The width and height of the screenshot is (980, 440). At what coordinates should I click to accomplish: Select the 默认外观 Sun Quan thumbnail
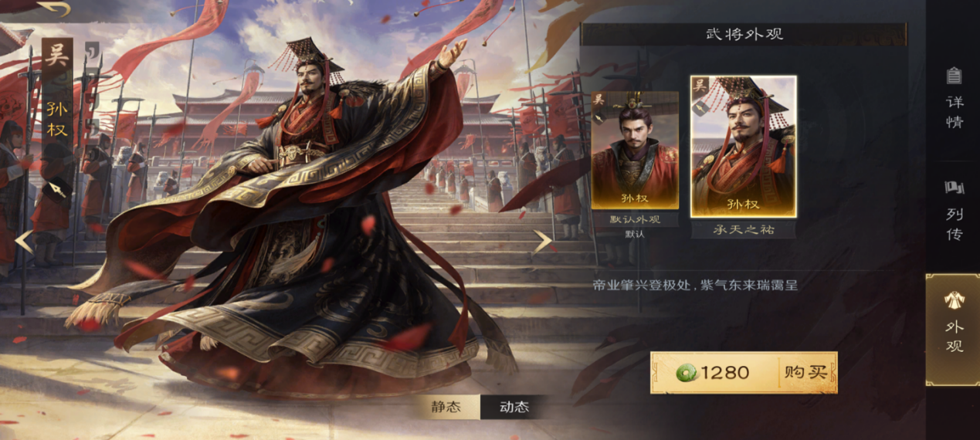click(x=635, y=151)
